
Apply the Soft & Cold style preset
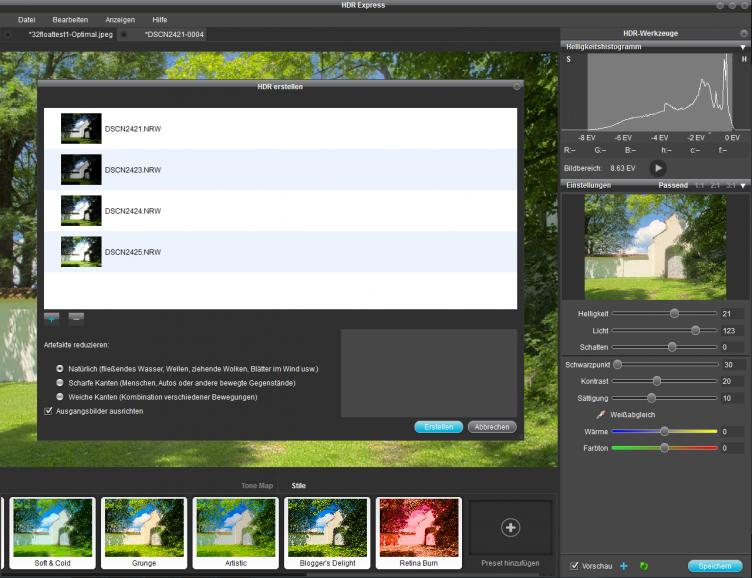point(53,533)
